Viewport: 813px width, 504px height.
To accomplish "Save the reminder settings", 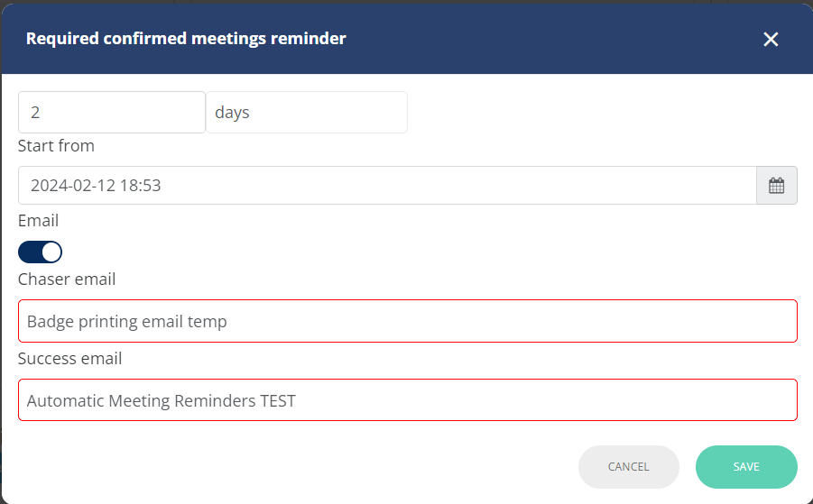I will 746,467.
